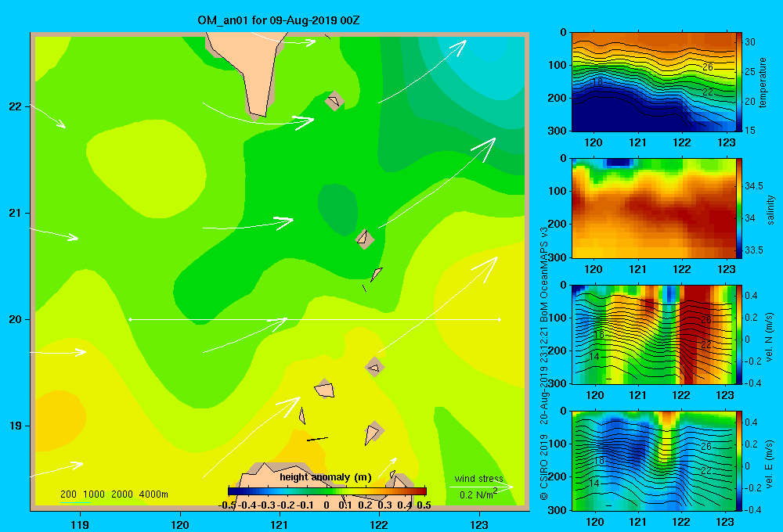Image resolution: width=783 pixels, height=532 pixels.
Task: Click the '1000' bathymetry legend label
Action: pyautogui.click(x=94, y=494)
